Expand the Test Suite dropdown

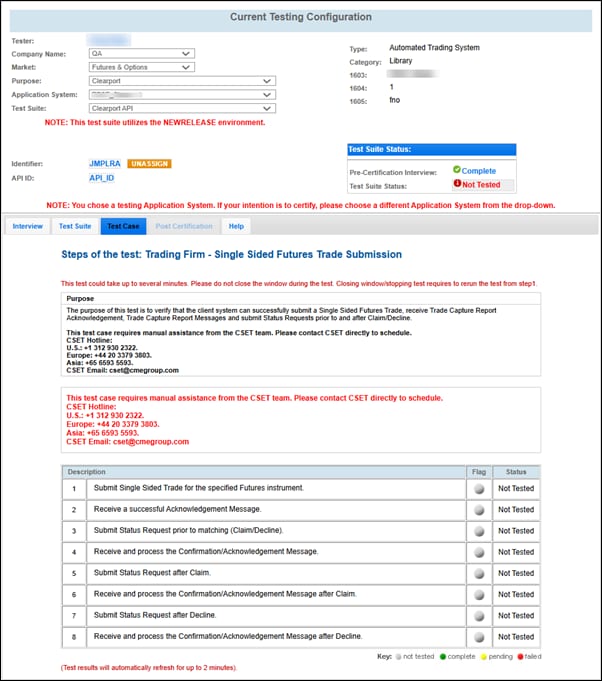181,109
